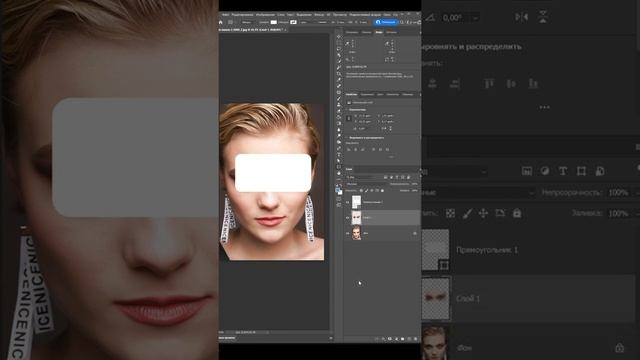Filter layers by pixel layer icon

pos(386,178)
